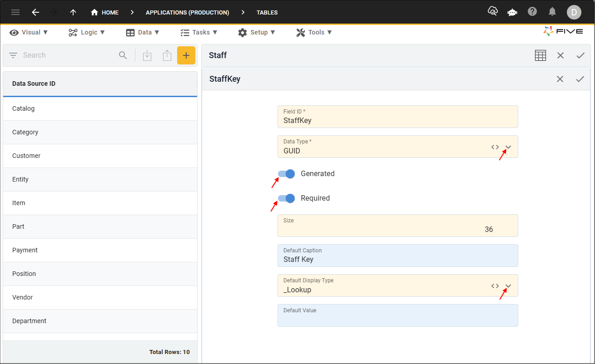Toggle the Required switch
Screen dimensions: 595x364
287,198
